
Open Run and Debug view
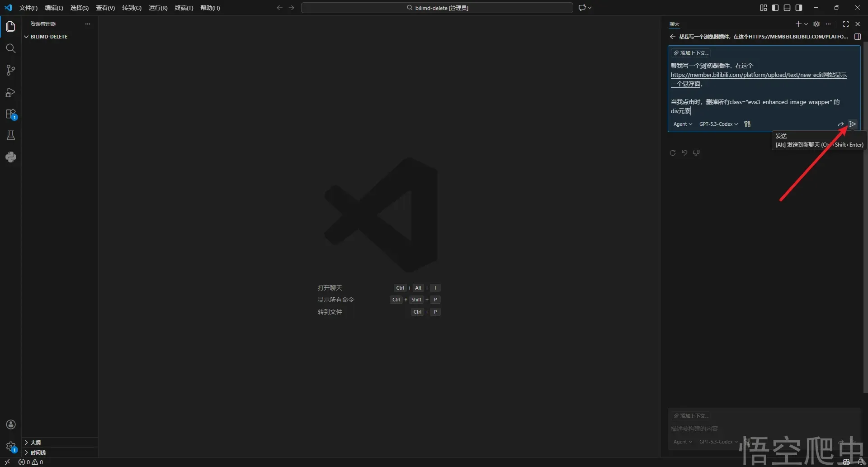pyautogui.click(x=10, y=92)
